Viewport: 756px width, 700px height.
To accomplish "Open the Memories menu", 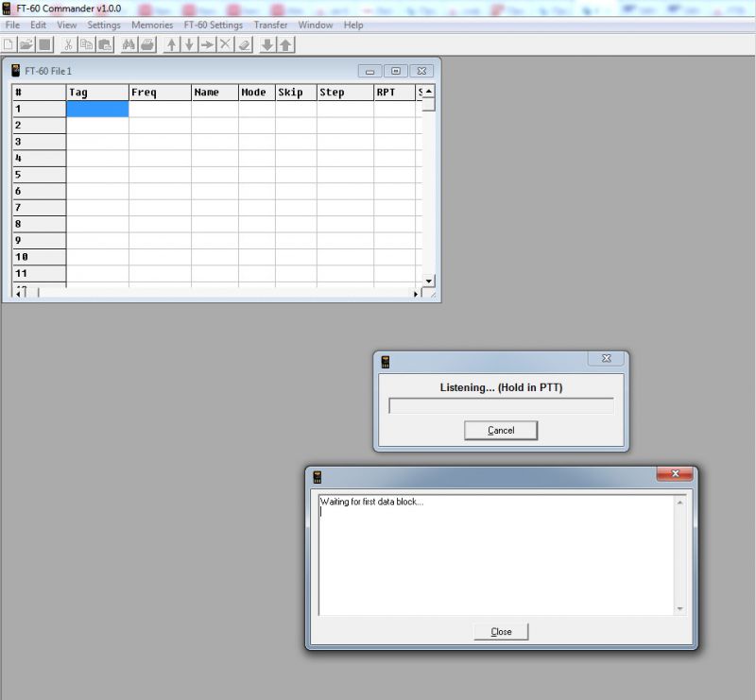I will pyautogui.click(x=152, y=26).
